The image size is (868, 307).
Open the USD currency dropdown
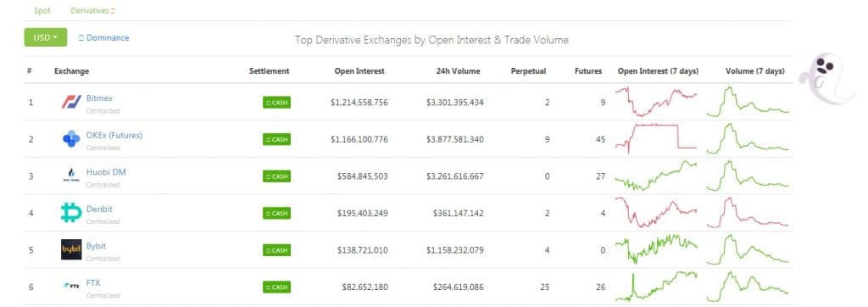[46, 37]
